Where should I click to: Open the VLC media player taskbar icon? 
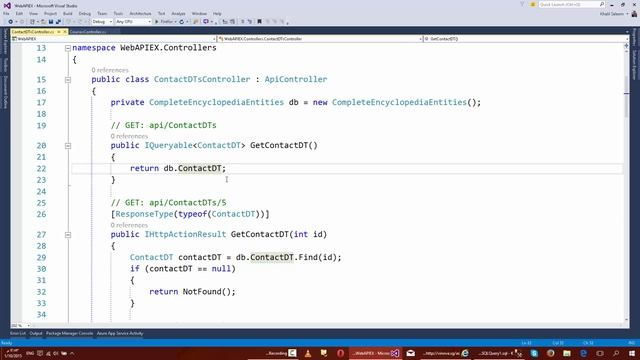tap(308, 353)
